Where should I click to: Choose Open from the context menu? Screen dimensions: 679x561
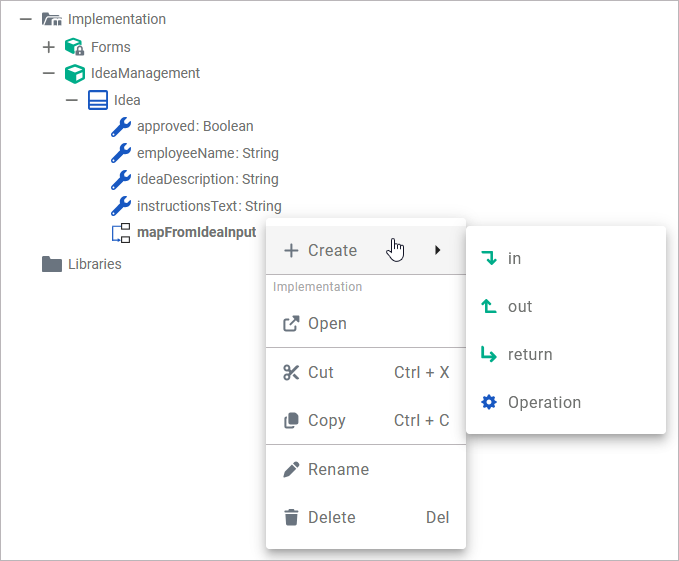327,323
